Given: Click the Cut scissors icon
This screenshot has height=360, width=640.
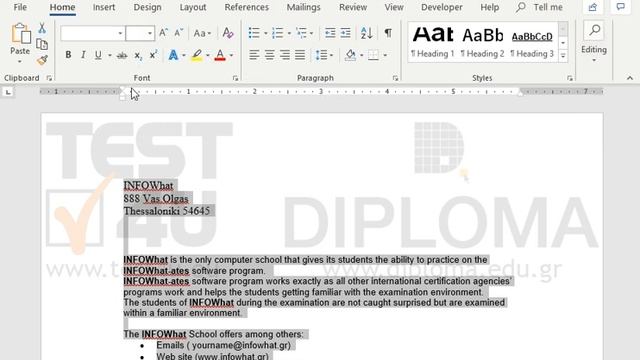Looking at the screenshot, I should click(42, 28).
